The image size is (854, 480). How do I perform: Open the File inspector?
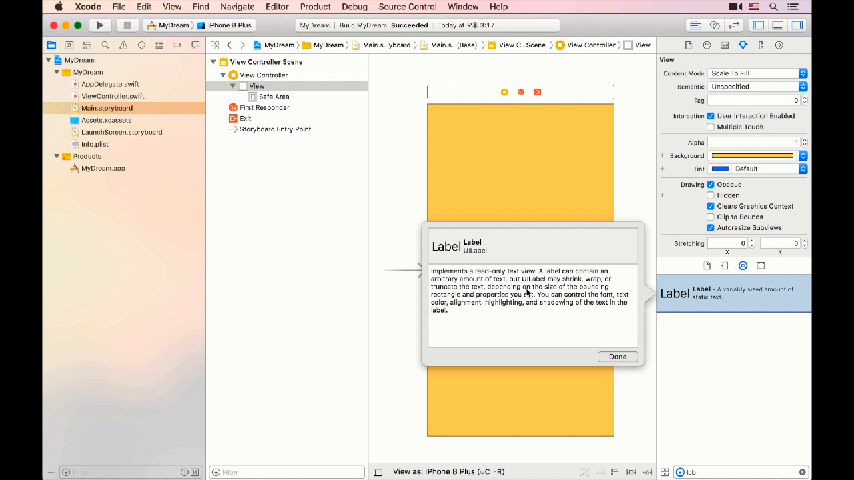689,45
